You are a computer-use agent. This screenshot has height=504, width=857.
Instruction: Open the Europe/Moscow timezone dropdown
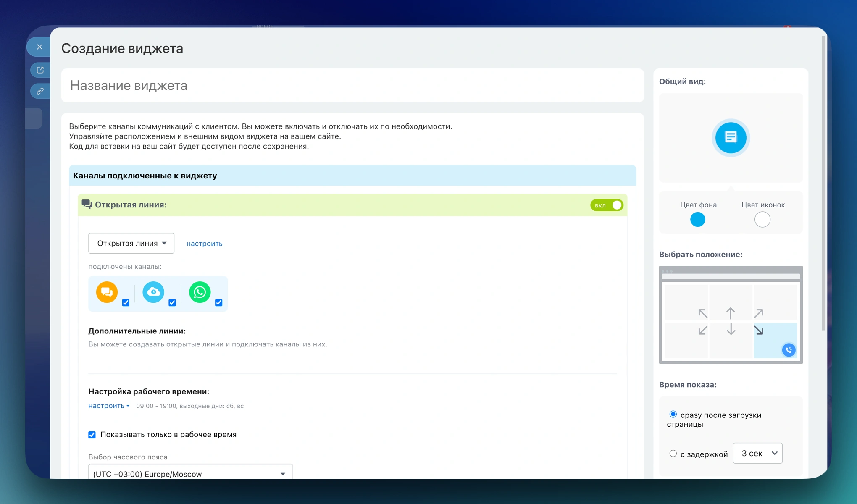(190, 474)
